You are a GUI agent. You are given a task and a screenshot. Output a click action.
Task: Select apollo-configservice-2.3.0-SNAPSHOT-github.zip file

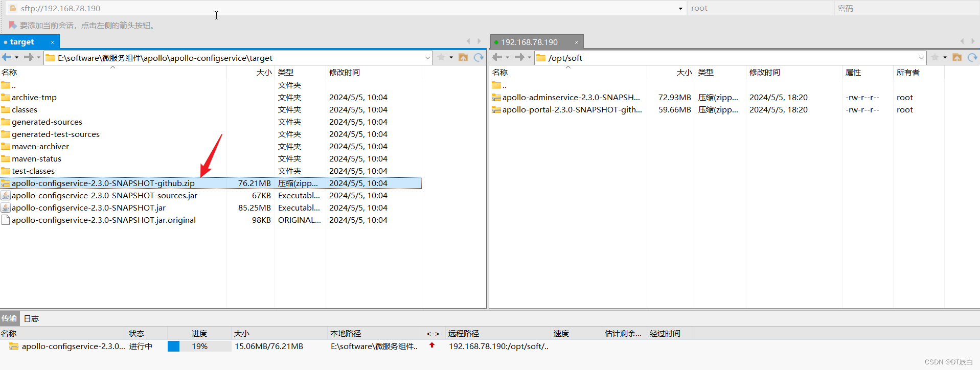(211, 183)
